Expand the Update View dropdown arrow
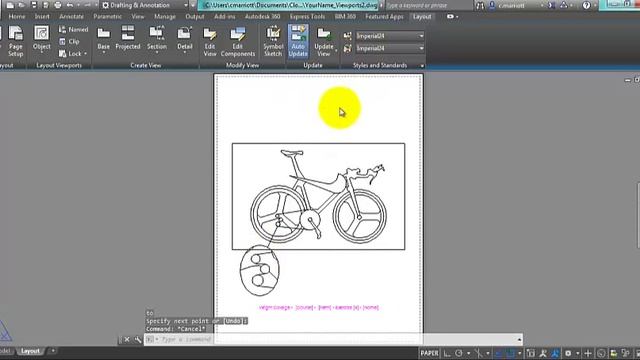 (336, 50)
